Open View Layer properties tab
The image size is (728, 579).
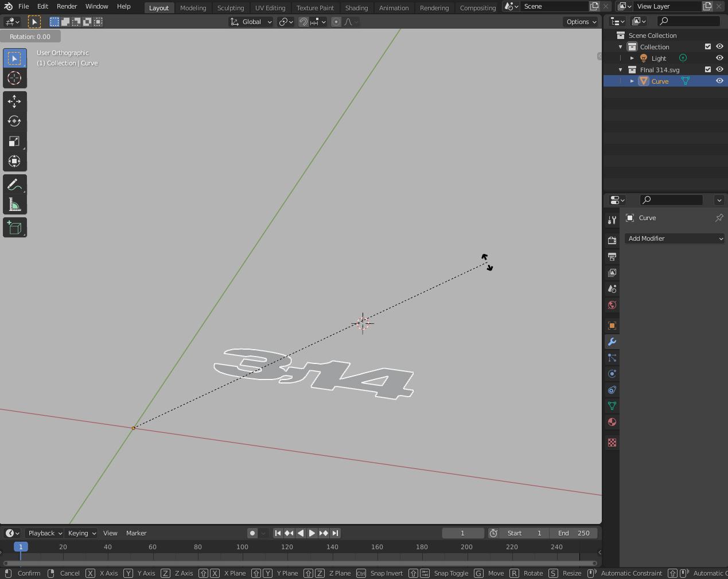pos(612,272)
